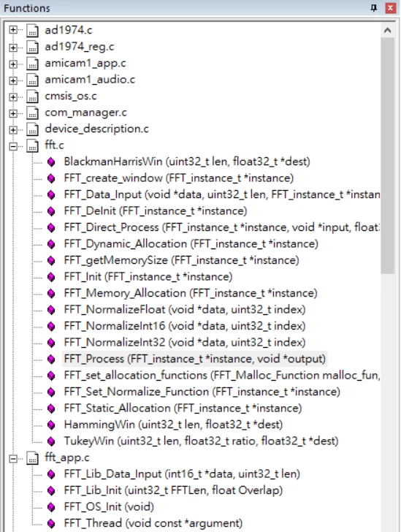Expand the device_description.c node
Image resolution: width=401 pixels, height=532 pixels.
(x=13, y=129)
